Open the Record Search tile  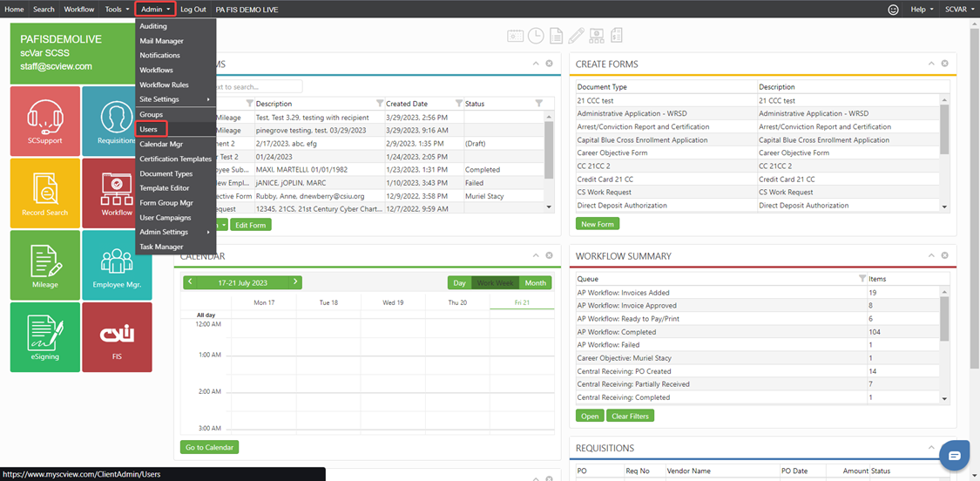(44, 193)
